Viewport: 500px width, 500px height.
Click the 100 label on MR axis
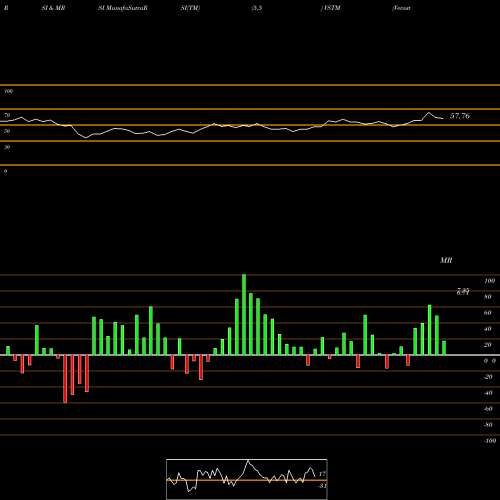click(x=490, y=281)
